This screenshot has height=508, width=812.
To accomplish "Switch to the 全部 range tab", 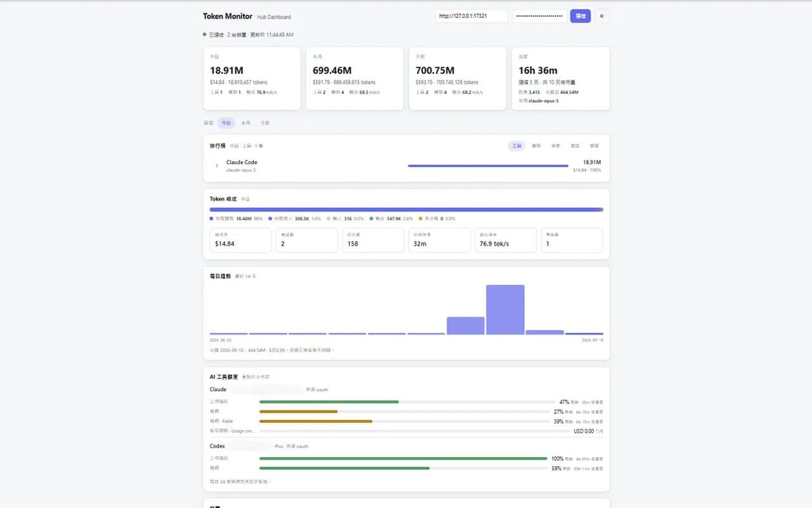I will point(265,123).
